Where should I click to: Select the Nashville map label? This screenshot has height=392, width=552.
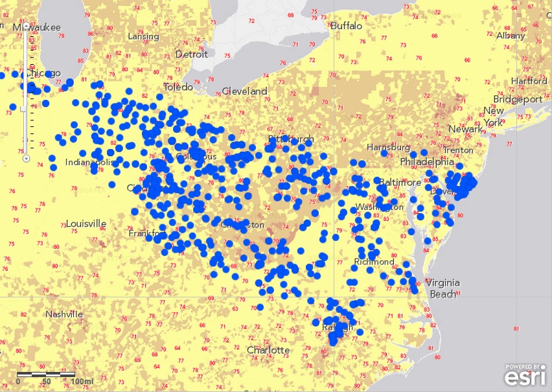[63, 314]
